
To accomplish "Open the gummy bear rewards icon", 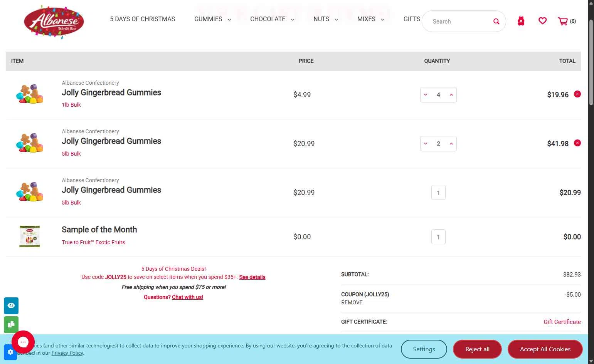I will click(521, 21).
